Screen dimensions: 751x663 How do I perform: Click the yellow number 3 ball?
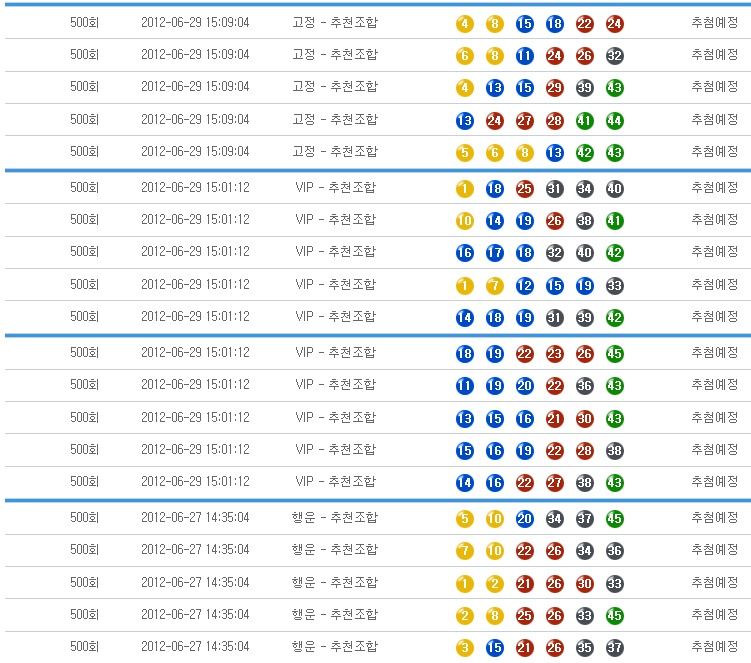point(464,648)
